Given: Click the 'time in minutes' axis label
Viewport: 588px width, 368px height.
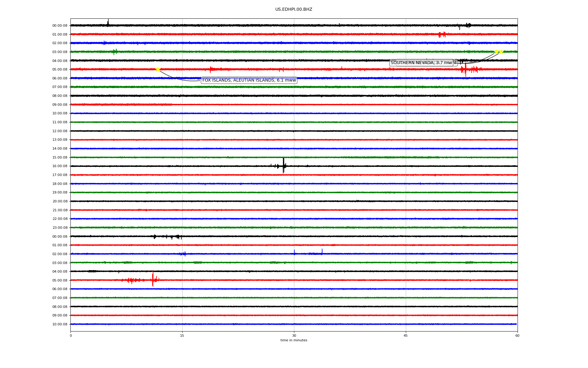Looking at the screenshot, I should (x=294, y=340).
